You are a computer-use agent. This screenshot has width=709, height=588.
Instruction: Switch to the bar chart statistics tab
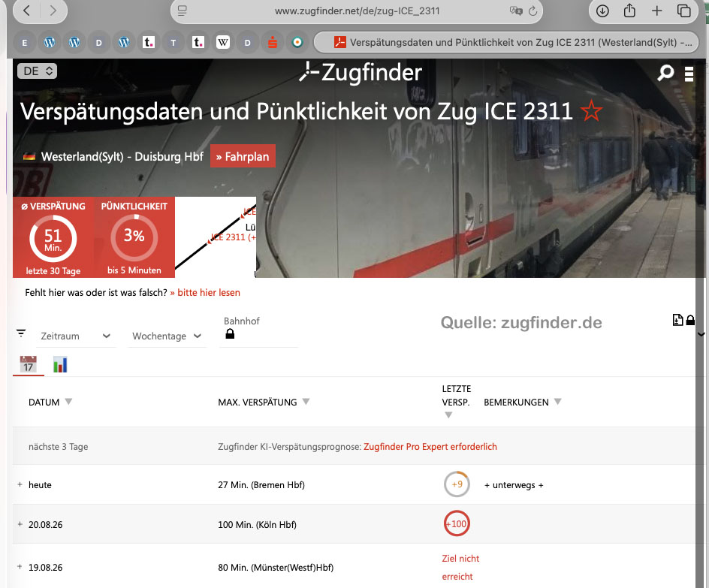(59, 364)
